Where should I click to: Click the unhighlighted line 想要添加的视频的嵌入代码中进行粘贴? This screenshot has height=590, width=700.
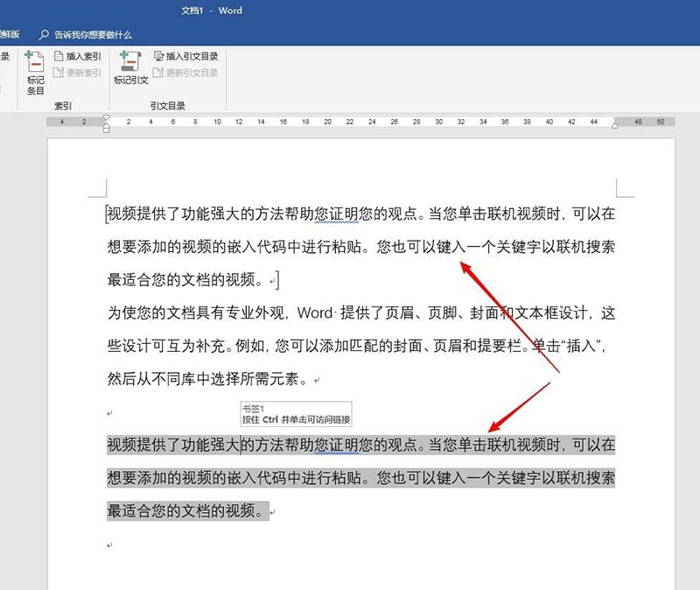[x=234, y=247]
